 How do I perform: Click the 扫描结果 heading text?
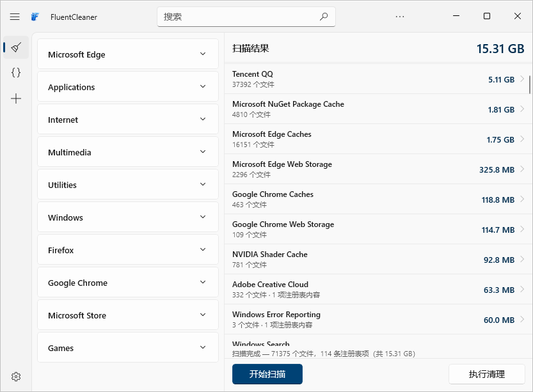(251, 48)
